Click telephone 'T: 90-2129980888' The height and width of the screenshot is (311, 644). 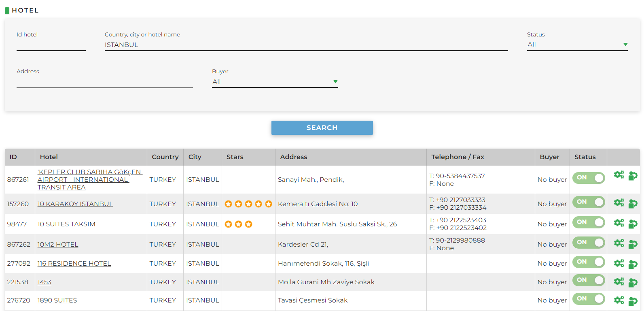(457, 240)
